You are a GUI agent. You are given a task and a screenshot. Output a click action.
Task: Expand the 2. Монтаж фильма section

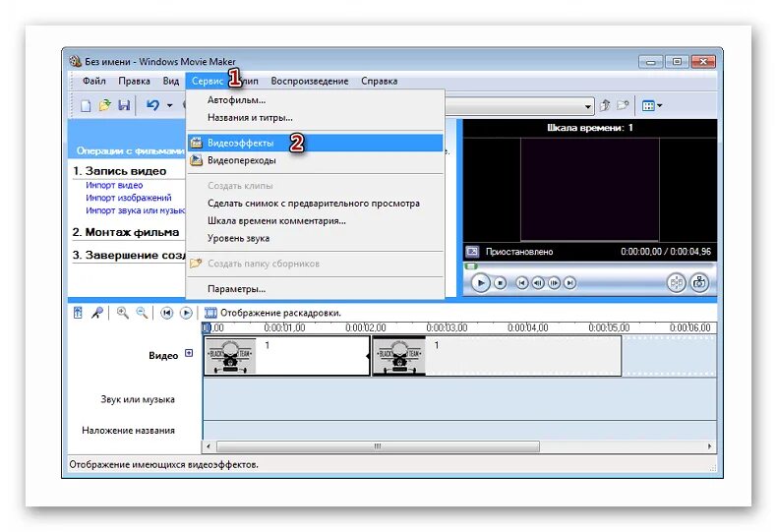[x=126, y=232]
